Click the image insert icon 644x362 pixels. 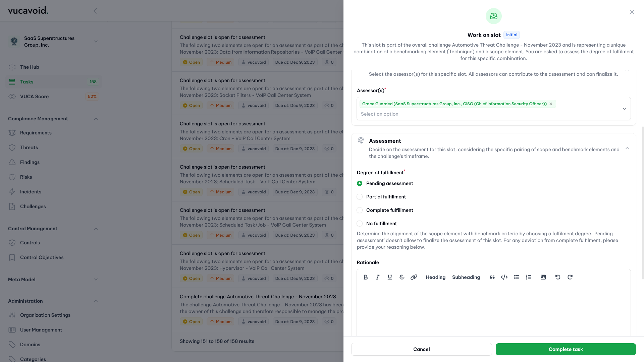[x=543, y=278]
